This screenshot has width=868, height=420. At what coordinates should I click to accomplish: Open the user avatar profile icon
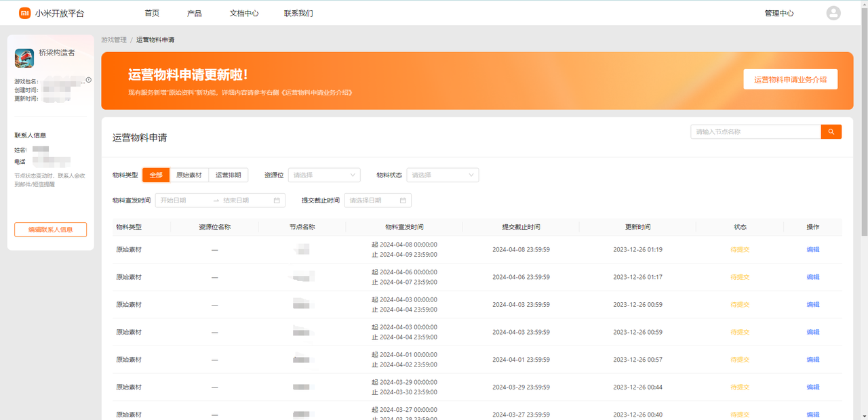coord(833,13)
